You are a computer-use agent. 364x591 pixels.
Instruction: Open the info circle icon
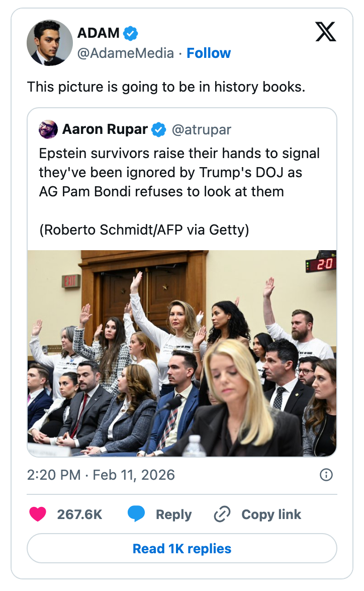click(x=326, y=475)
